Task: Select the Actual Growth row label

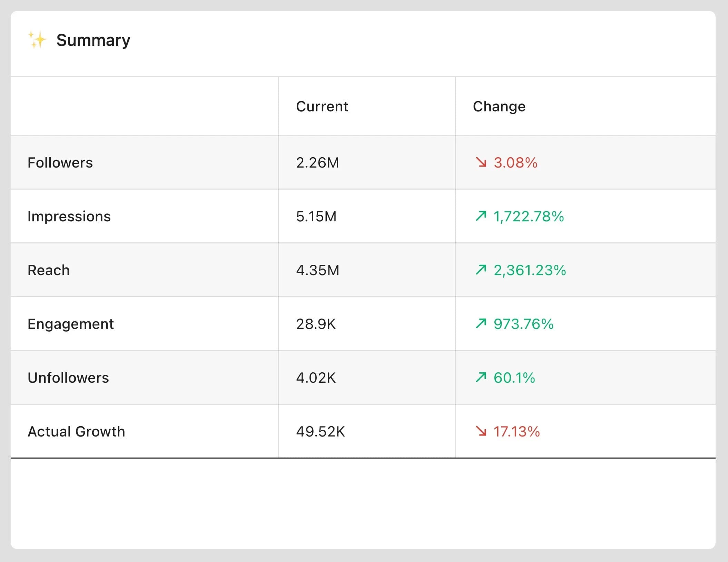Action: pos(76,432)
